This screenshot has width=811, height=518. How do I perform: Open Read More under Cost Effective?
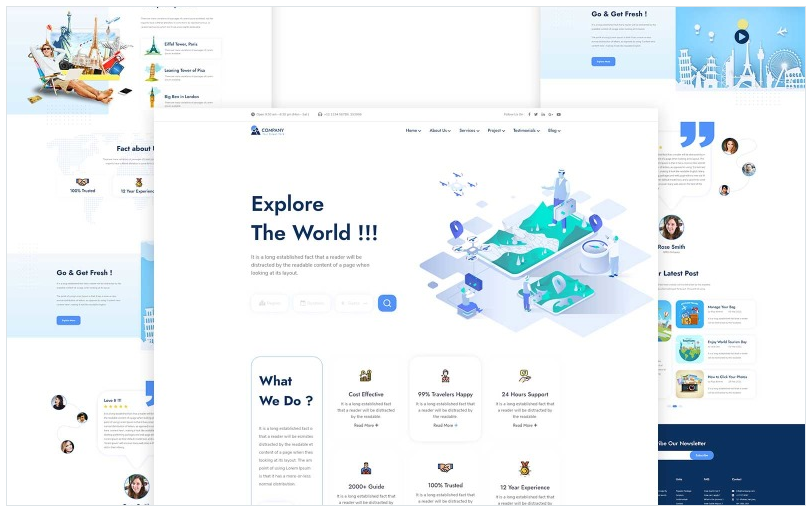click(x=366, y=425)
